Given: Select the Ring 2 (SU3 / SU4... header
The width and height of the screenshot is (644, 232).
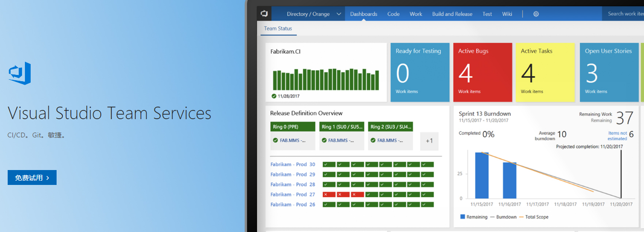Looking at the screenshot, I should [391, 127].
